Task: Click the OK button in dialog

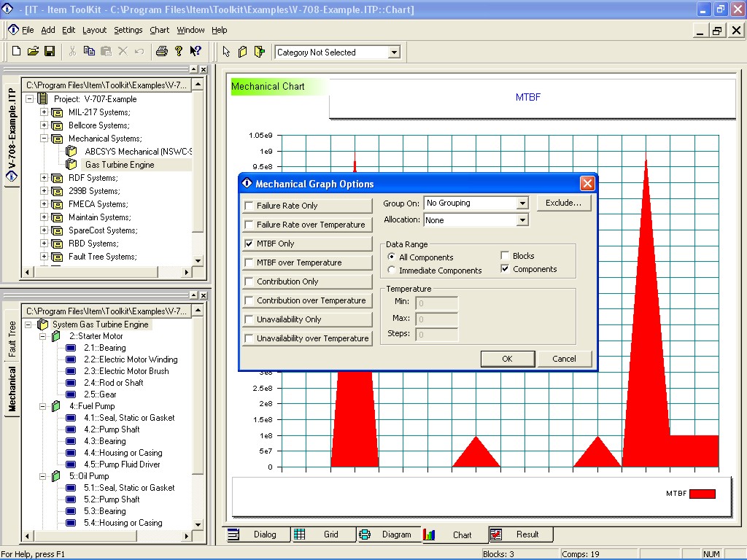Action: pos(507,359)
